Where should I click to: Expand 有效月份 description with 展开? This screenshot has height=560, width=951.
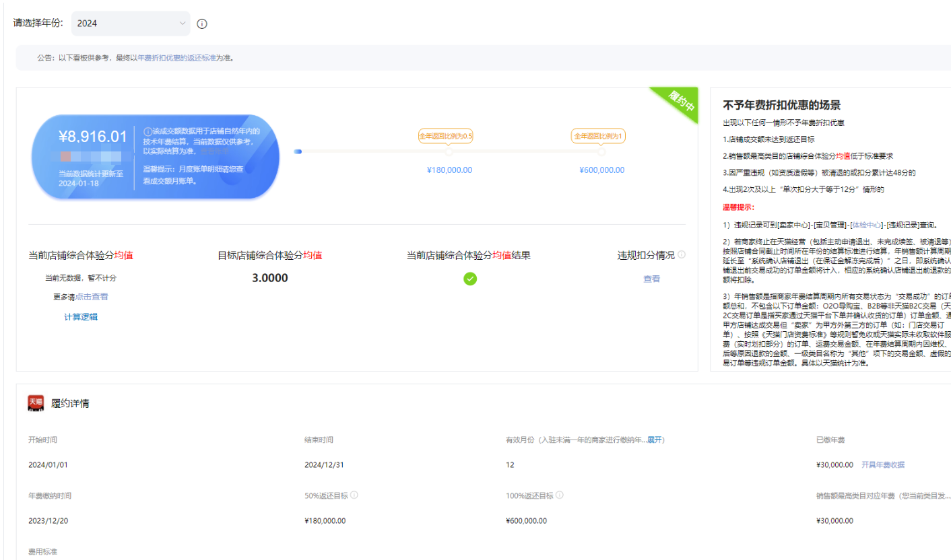point(655,440)
